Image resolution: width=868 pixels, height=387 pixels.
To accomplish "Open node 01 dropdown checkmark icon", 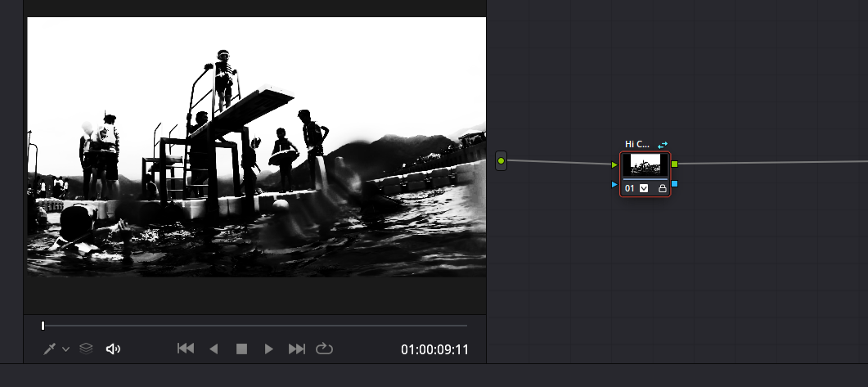I will coord(644,188).
